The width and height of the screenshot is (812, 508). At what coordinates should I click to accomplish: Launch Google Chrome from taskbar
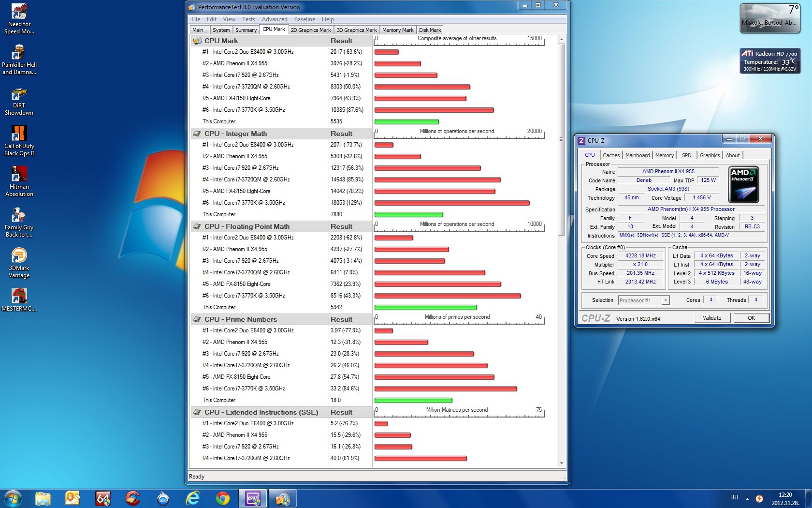(x=222, y=498)
